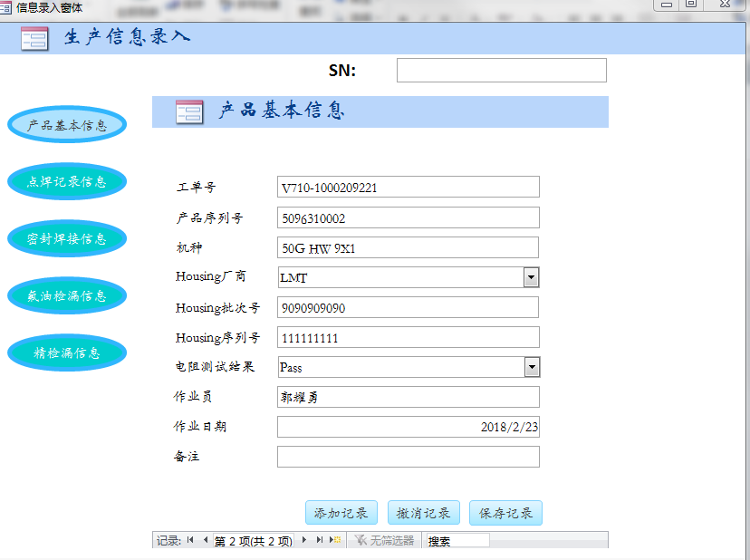Click form icon beside 生产信息录入 header
The image size is (750, 560).
click(34, 39)
